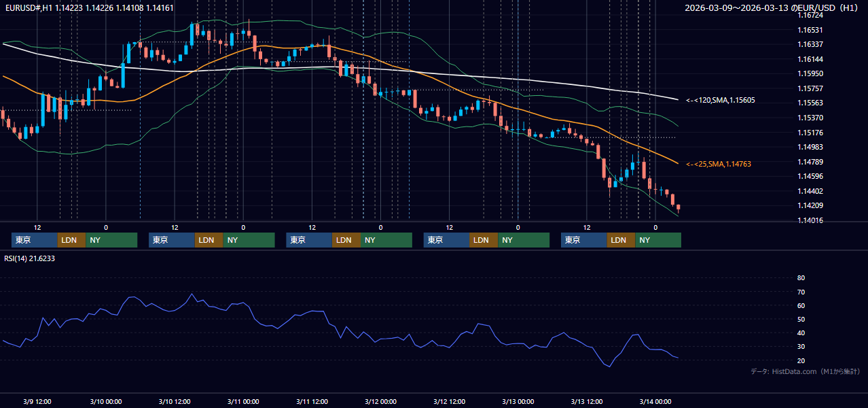
Task: Click the 3/12 00:00 date label
Action: pyautogui.click(x=380, y=401)
